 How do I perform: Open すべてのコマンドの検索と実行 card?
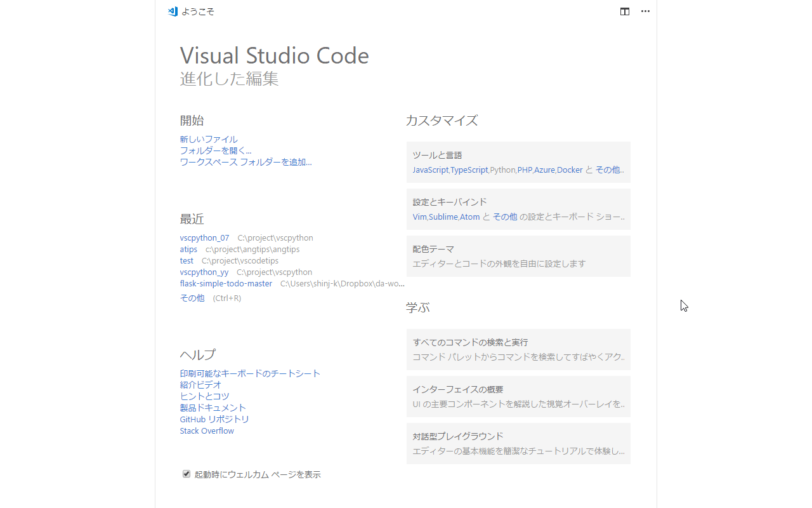click(x=518, y=349)
